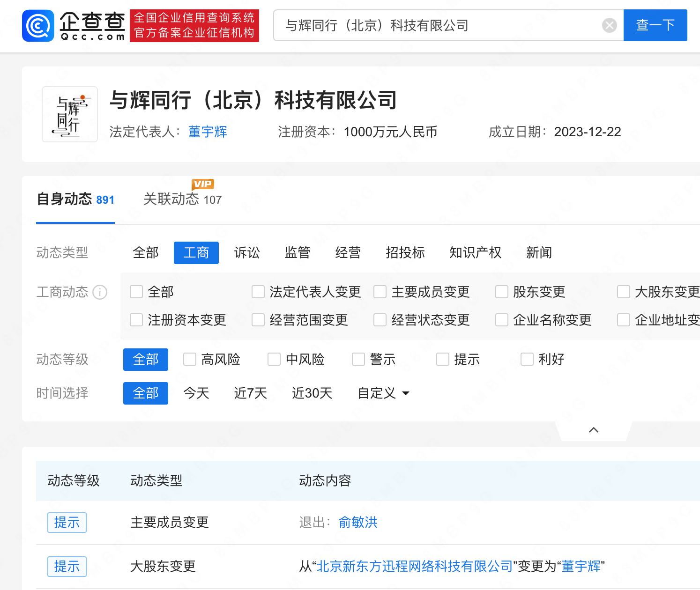Filter dynamics by 监管
This screenshot has width=700, height=590.
tap(298, 253)
